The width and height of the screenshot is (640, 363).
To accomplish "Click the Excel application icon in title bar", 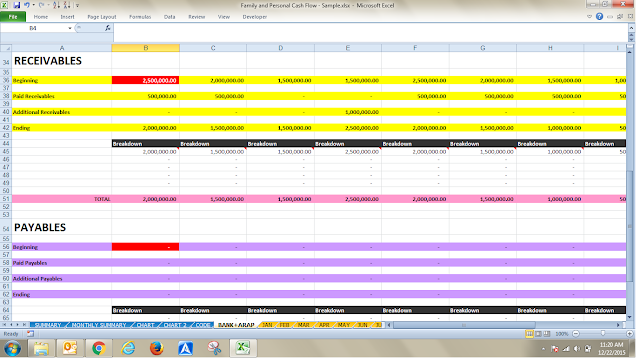I will [4, 5].
